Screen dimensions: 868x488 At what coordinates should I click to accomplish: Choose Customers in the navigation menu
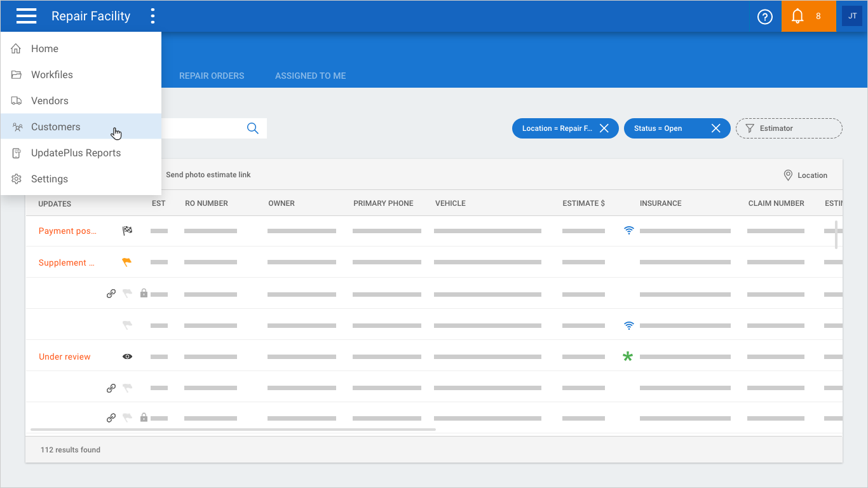pos(81,127)
